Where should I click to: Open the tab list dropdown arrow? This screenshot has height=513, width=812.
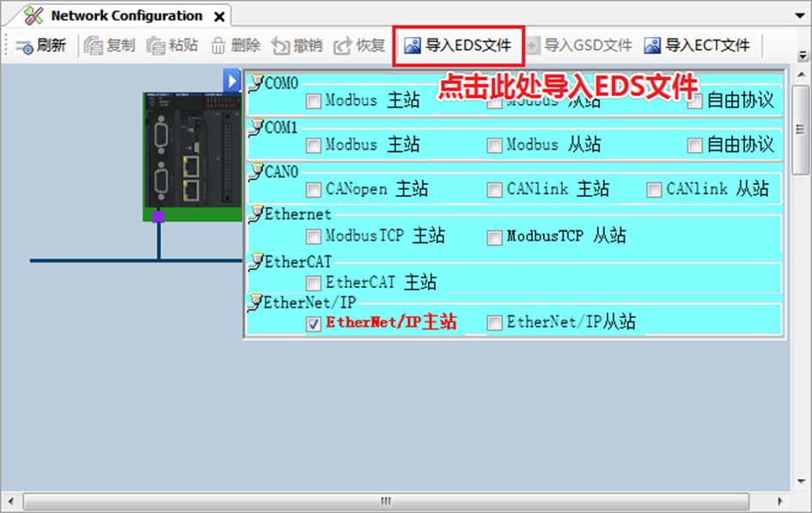point(800,15)
